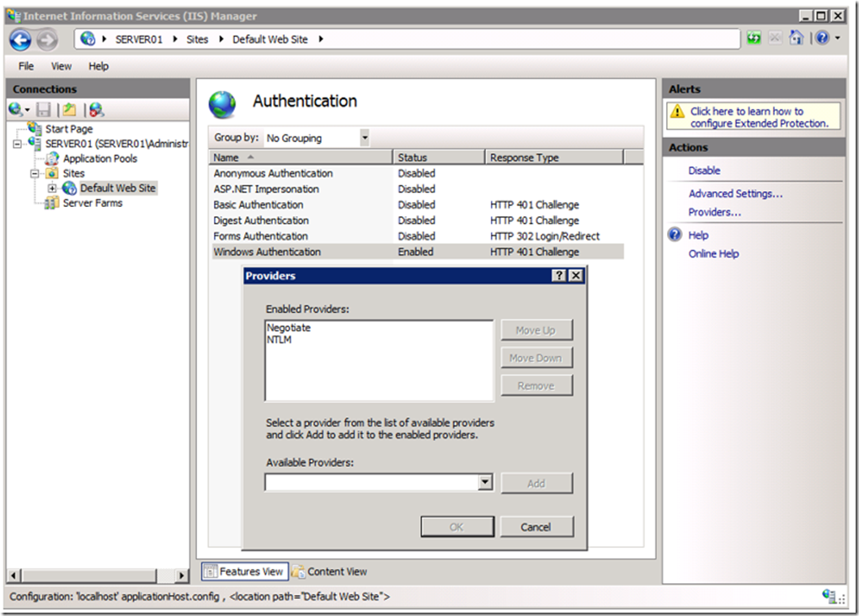The image size is (859, 616).
Task: Click the Sites breadcrumb in address bar
Action: tap(197, 40)
